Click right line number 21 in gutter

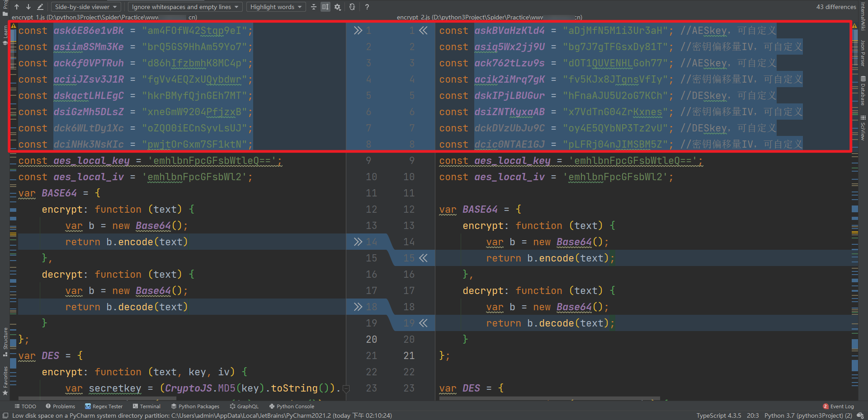pos(409,356)
